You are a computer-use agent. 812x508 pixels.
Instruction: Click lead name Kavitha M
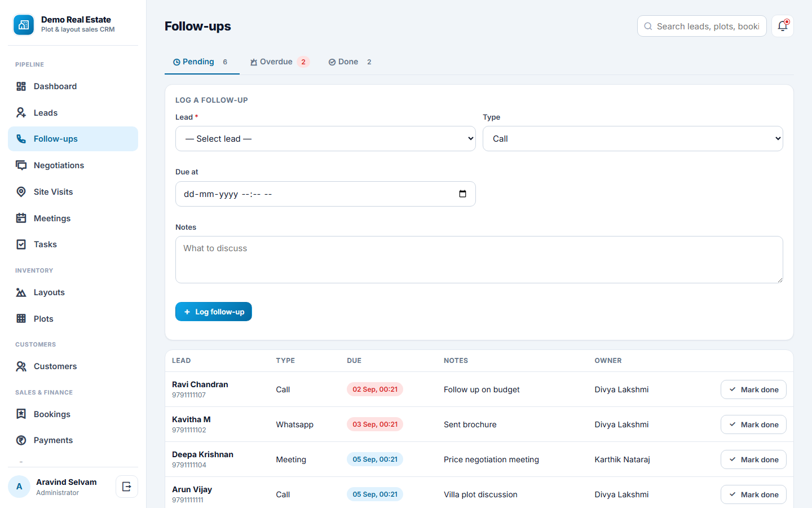click(x=191, y=419)
